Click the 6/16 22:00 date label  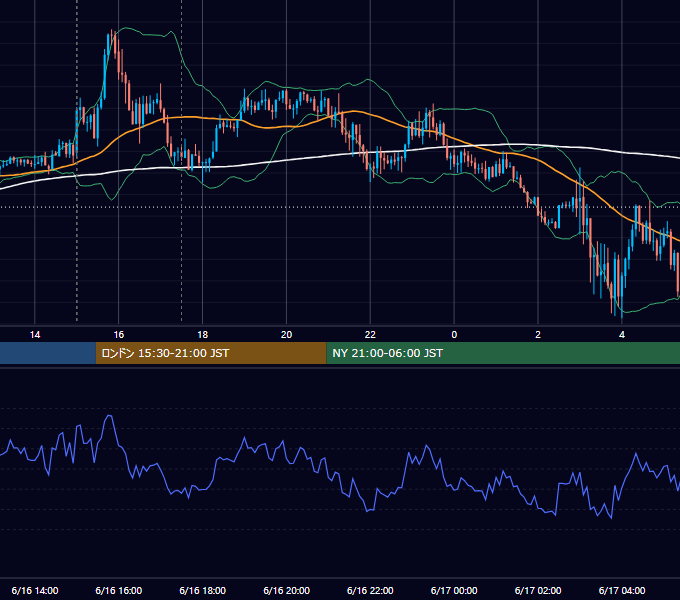pyautogui.click(x=370, y=590)
